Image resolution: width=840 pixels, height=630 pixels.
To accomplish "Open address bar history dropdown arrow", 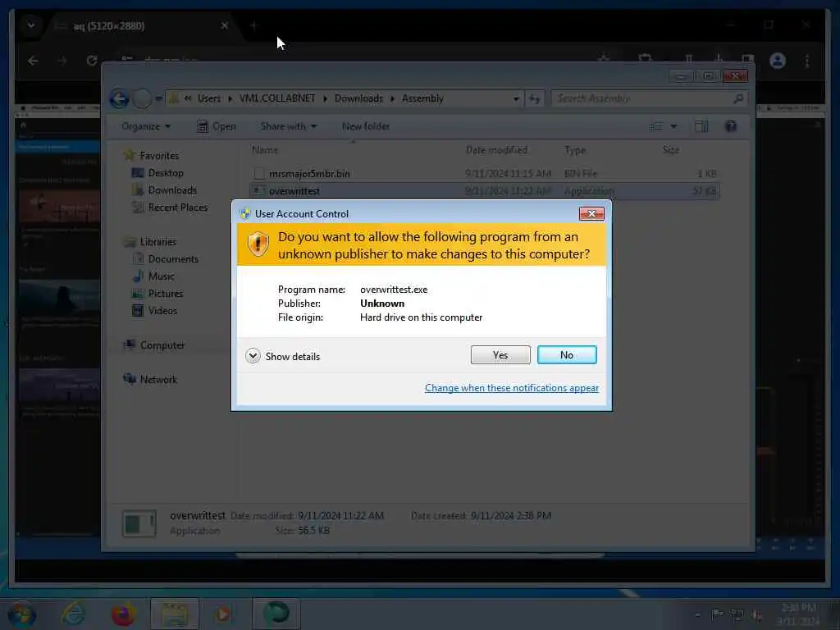I will [x=516, y=98].
